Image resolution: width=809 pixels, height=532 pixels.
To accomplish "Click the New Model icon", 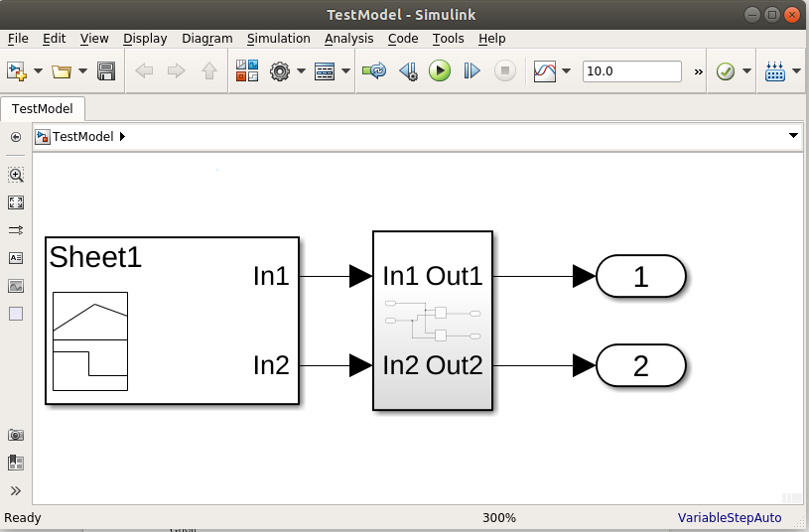I will click(16, 71).
